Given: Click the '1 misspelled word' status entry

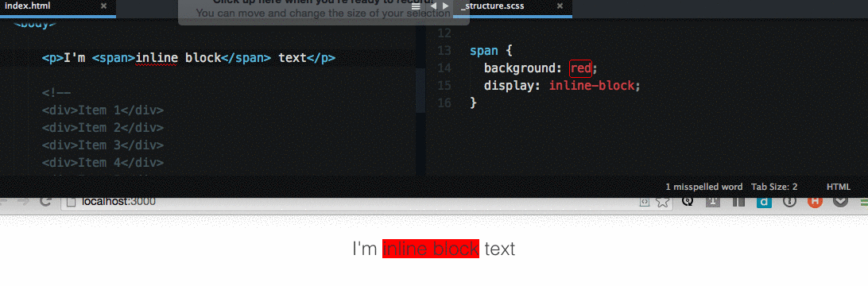Looking at the screenshot, I should (x=703, y=187).
